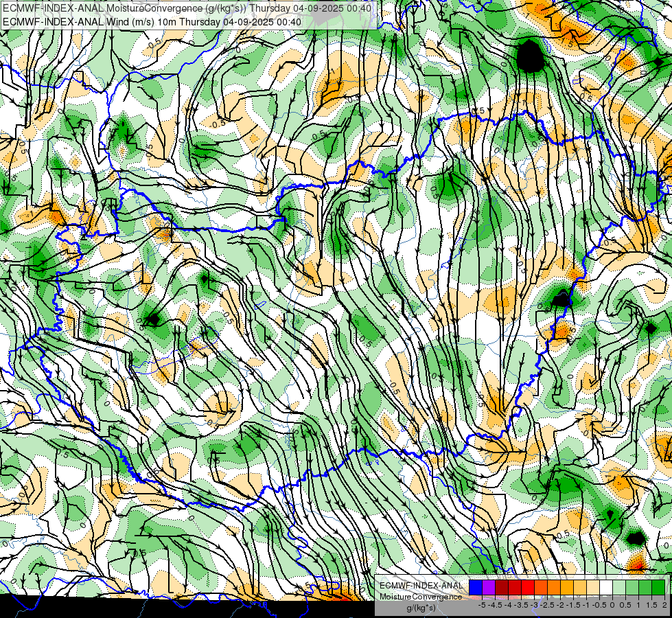Select the pale green swatch right of 0

[x=619, y=587]
